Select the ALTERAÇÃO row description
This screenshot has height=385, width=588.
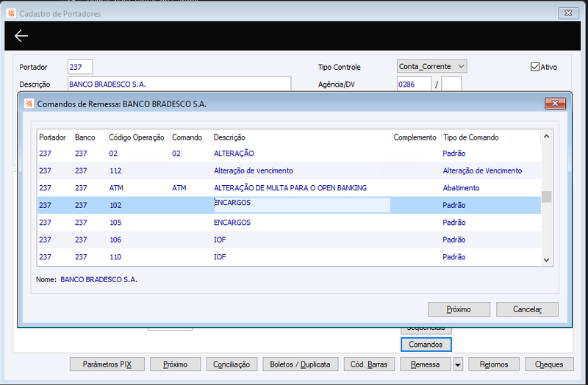pos(234,154)
